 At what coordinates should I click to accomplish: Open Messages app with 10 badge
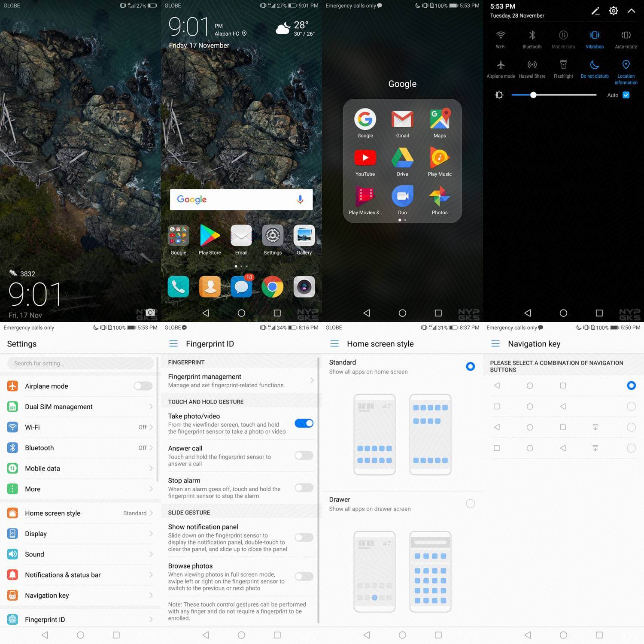(x=241, y=287)
